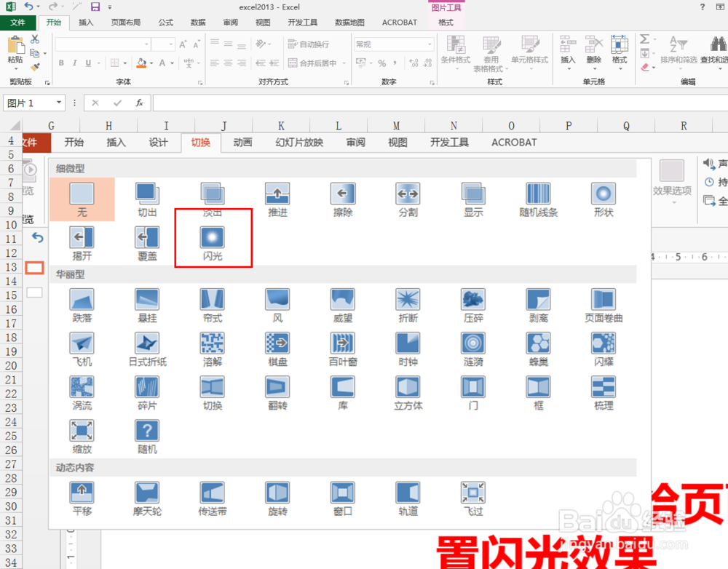Click into the formula bar field
This screenshot has width=728, height=569.
click(x=440, y=103)
